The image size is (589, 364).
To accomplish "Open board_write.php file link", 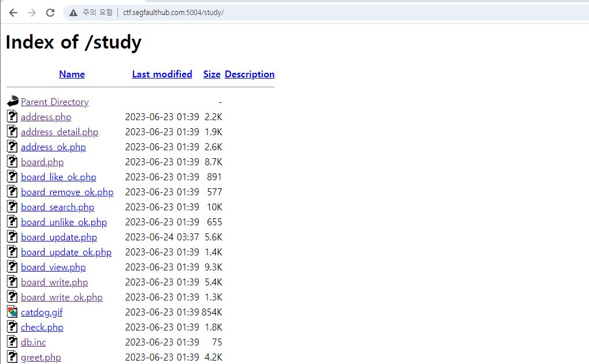I will pos(54,282).
